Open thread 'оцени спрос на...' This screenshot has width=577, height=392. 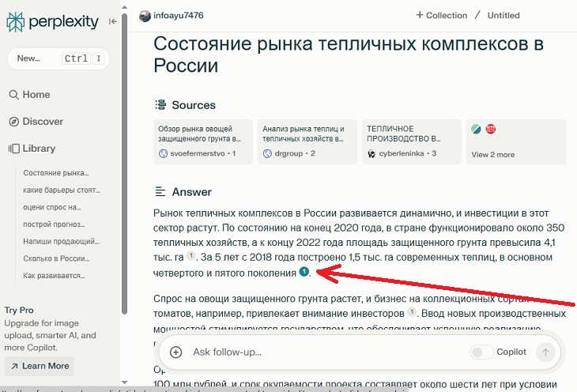[52, 207]
